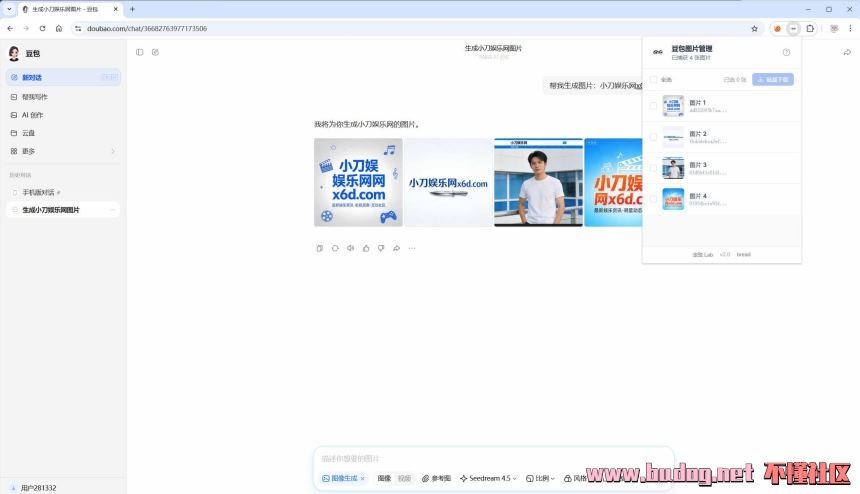Click the blue batch download button

[x=772, y=80]
